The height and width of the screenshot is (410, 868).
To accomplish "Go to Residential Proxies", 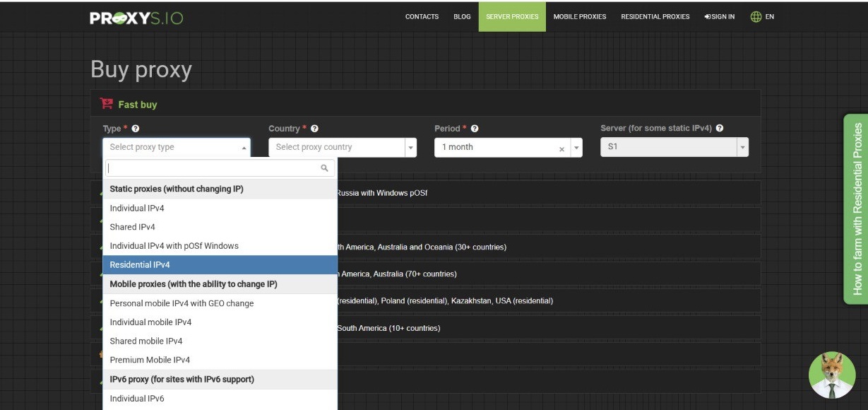I will (655, 16).
